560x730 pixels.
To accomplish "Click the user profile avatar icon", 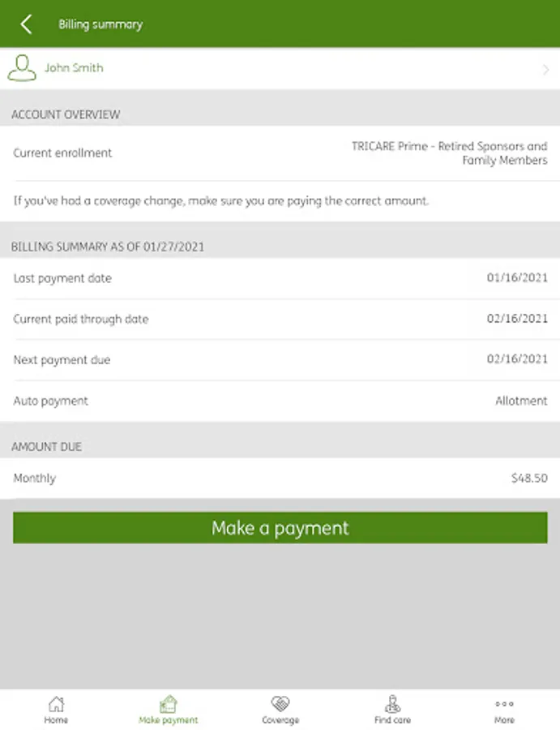I will point(22,69).
